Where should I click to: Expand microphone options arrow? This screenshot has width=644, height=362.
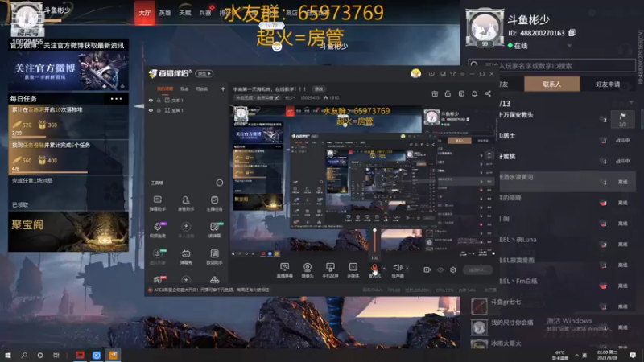click(x=384, y=269)
